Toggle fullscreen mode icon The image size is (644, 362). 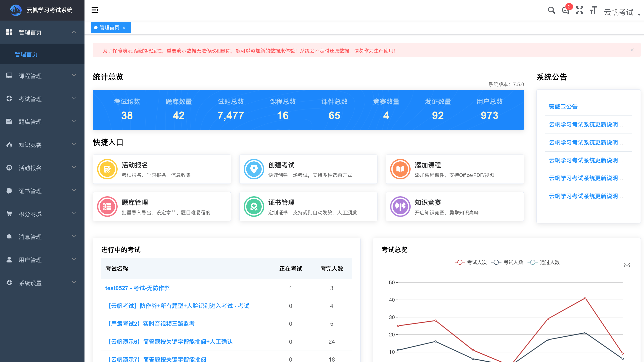tap(580, 10)
